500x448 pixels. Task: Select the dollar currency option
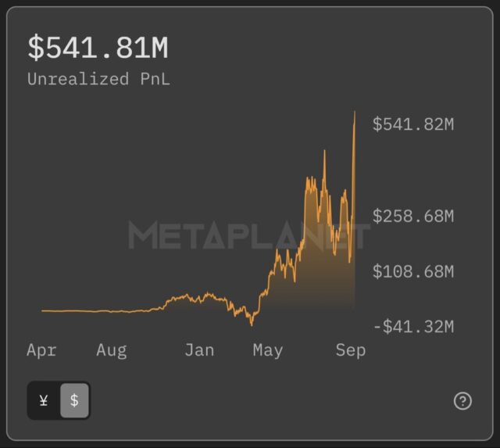click(74, 401)
